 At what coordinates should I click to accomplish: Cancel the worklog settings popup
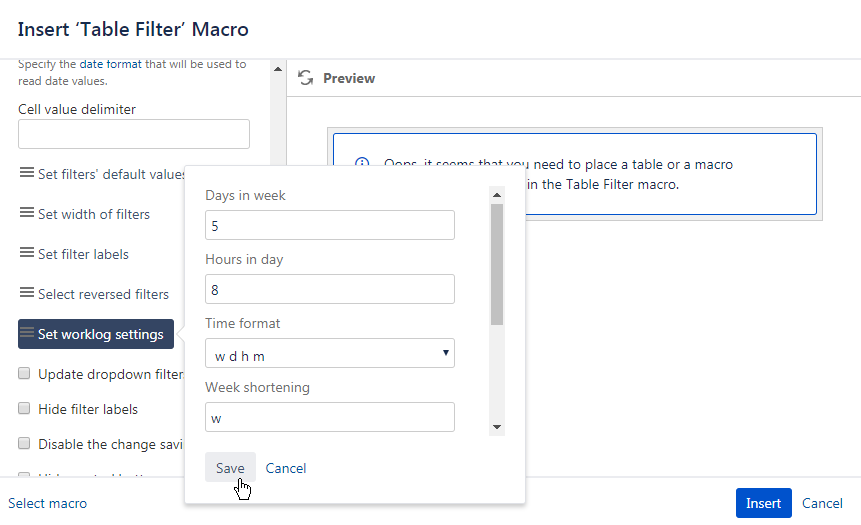[286, 468]
